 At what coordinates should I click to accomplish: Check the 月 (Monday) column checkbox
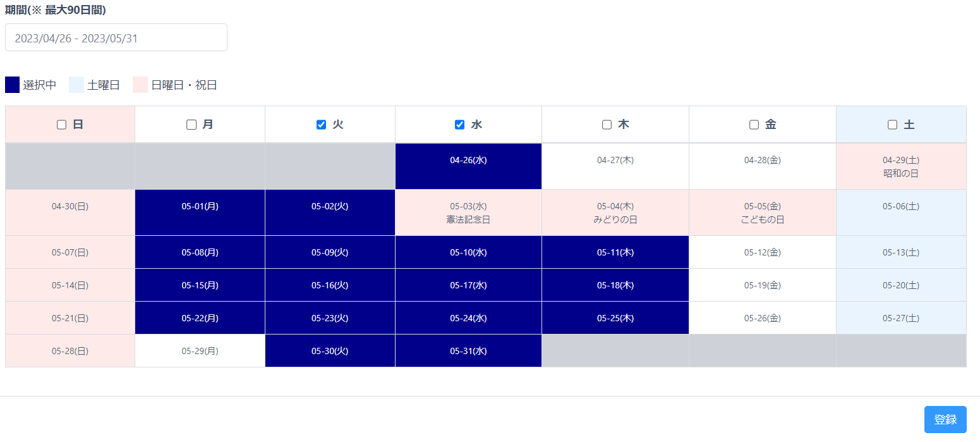(x=191, y=125)
